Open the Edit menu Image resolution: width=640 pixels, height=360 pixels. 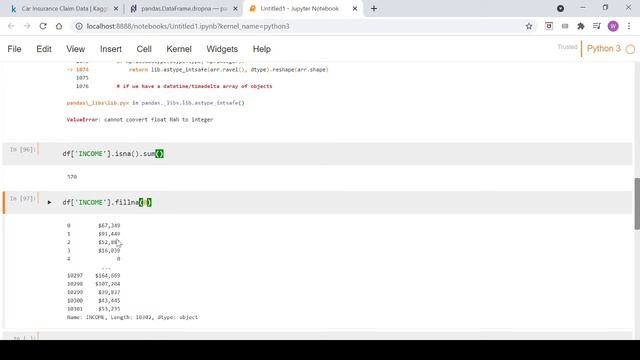pos(44,49)
